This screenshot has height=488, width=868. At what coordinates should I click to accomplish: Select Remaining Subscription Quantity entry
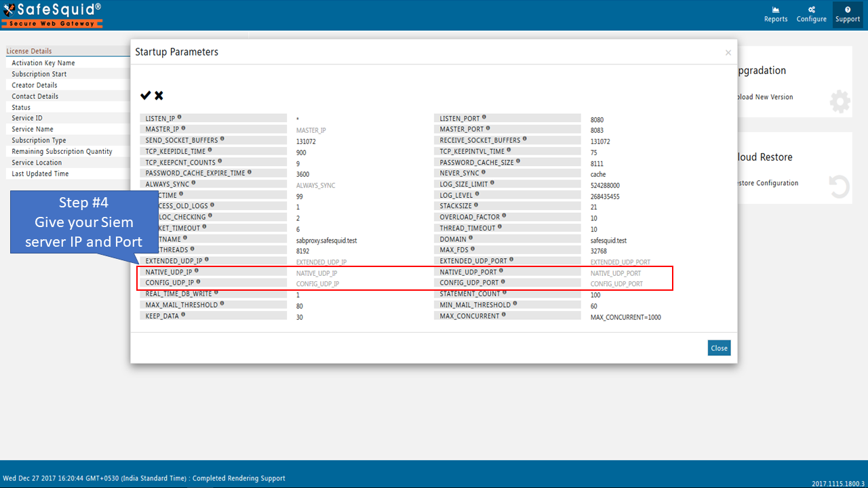pyautogui.click(x=62, y=152)
